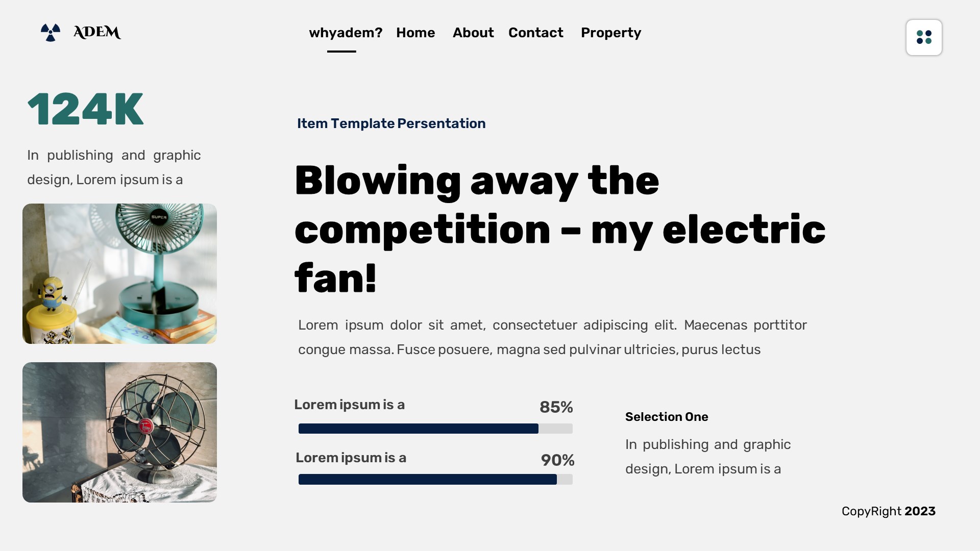Open the four-dot grid menu icon
The height and width of the screenshot is (551, 980).
point(924,37)
